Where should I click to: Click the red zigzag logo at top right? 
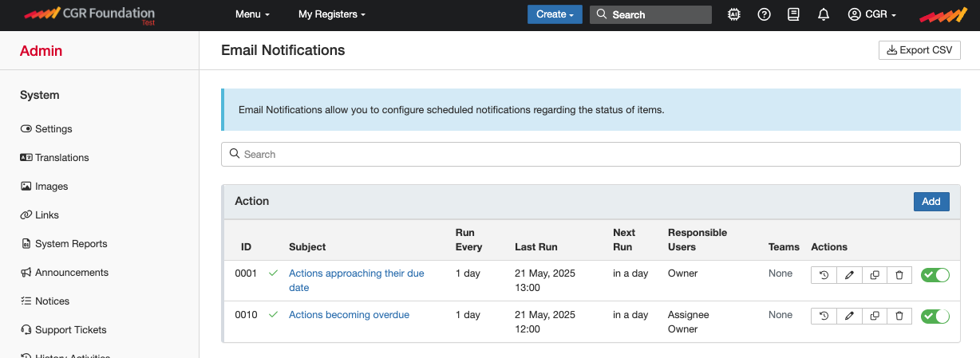(943, 14)
